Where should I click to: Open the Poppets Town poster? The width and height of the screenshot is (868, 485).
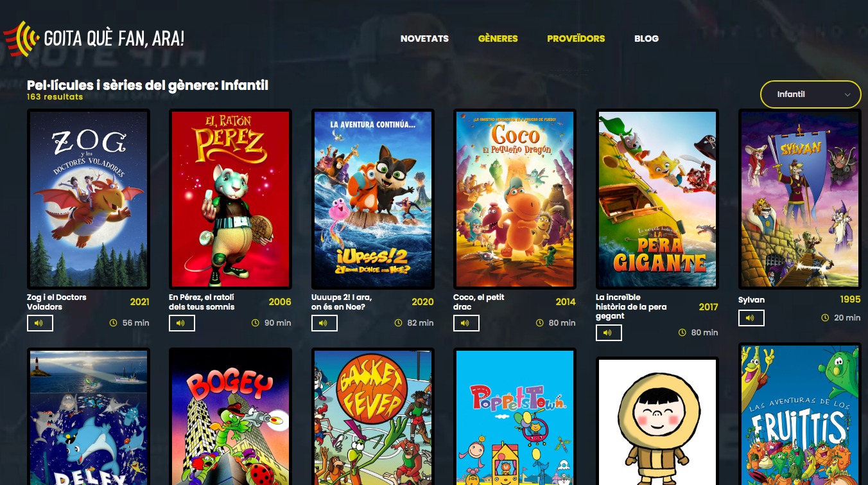point(515,416)
